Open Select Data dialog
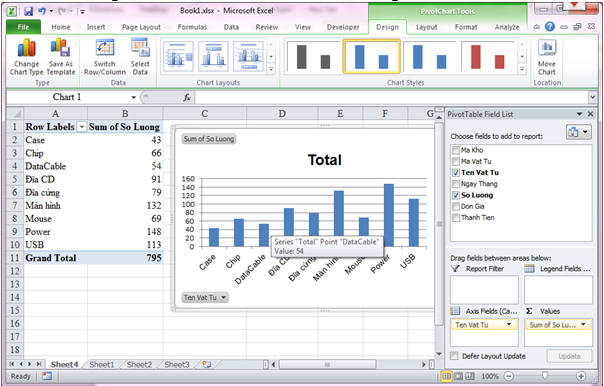This screenshot has height=386, width=604. (x=140, y=57)
